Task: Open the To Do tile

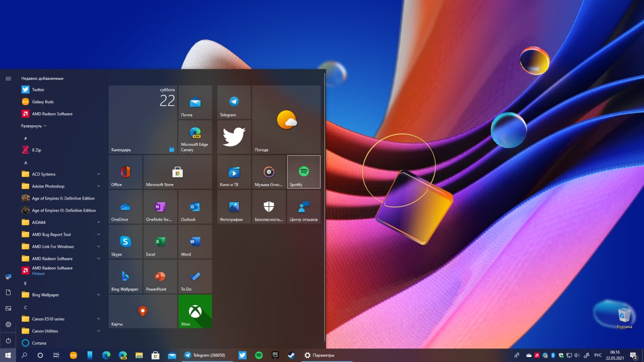Action: [195, 277]
